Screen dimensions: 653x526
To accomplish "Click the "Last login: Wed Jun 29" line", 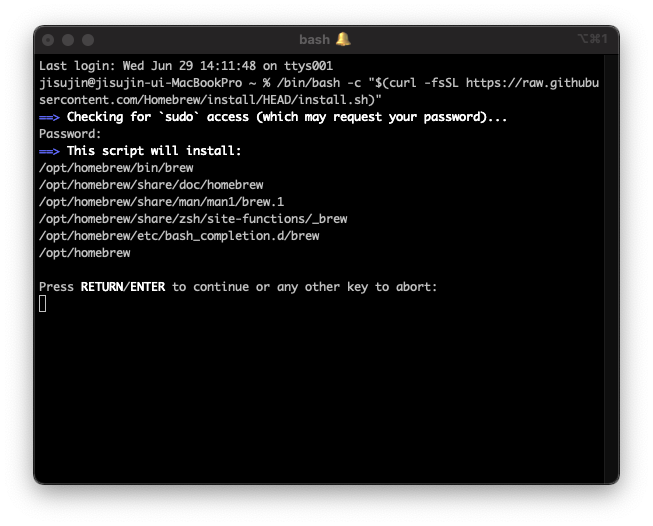I will point(186,66).
